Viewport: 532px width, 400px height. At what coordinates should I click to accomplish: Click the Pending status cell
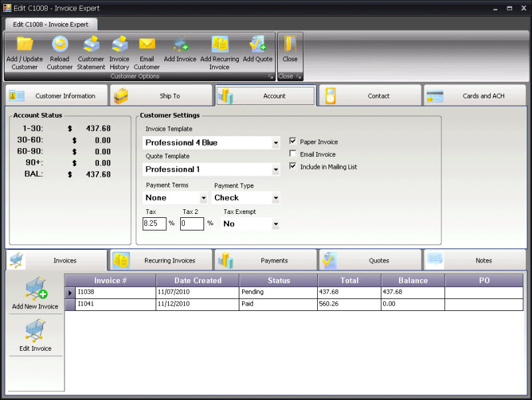point(279,292)
